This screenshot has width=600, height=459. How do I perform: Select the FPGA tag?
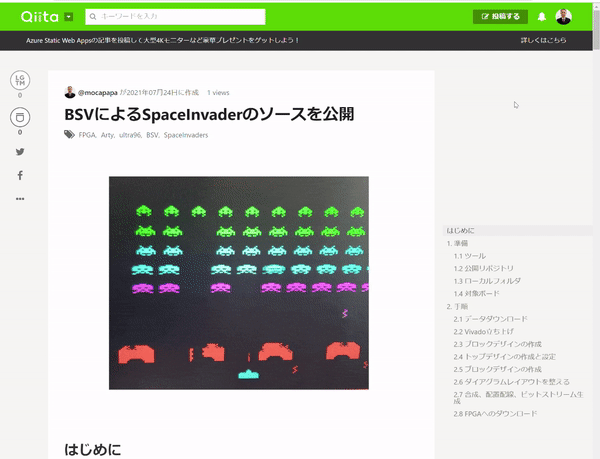[x=87, y=134]
